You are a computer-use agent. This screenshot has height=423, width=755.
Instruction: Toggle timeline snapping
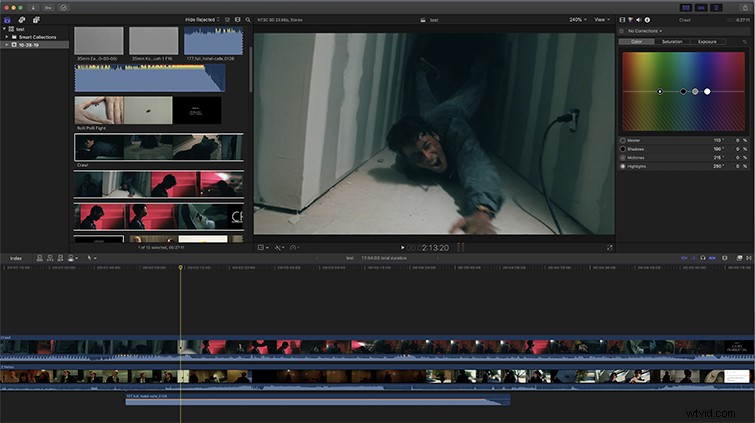pos(712,258)
